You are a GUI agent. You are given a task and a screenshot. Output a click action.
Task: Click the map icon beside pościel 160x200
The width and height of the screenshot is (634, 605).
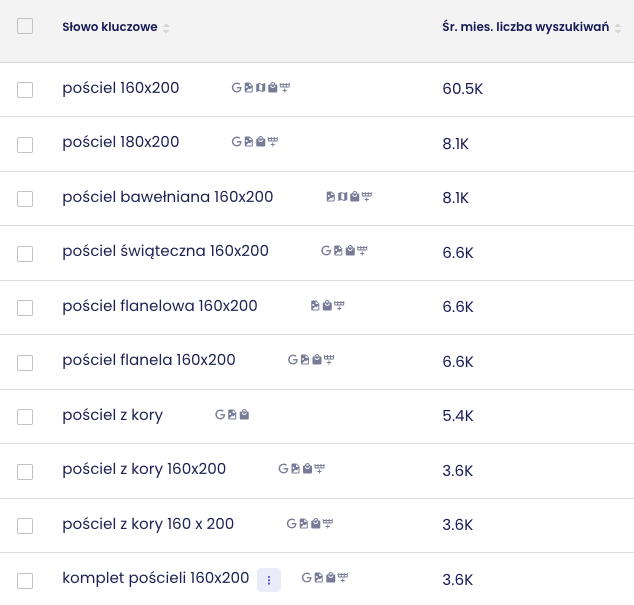pos(261,87)
